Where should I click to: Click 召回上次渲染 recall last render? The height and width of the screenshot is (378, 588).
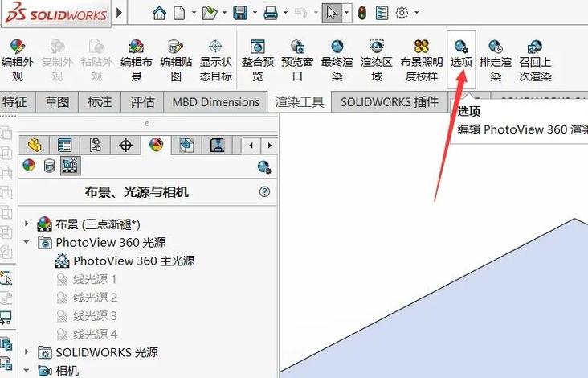click(x=535, y=60)
